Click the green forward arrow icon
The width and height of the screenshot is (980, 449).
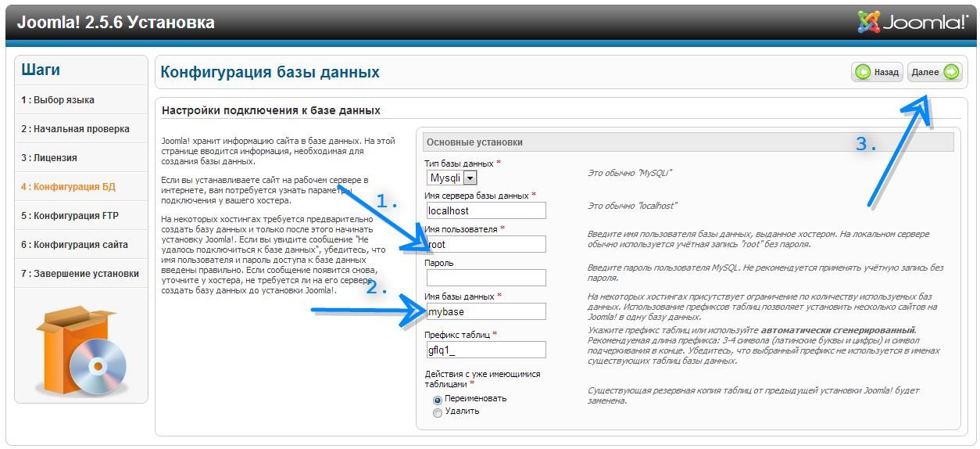(950, 72)
